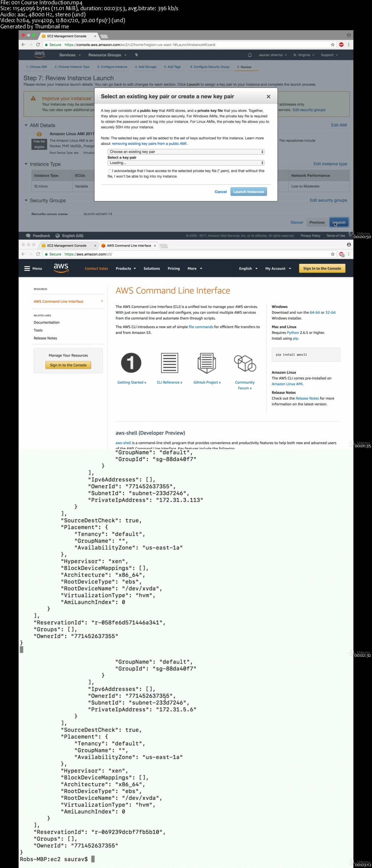372x868 pixels.
Task: Click the aws logo on the AWS CLI page
Action: point(61,268)
